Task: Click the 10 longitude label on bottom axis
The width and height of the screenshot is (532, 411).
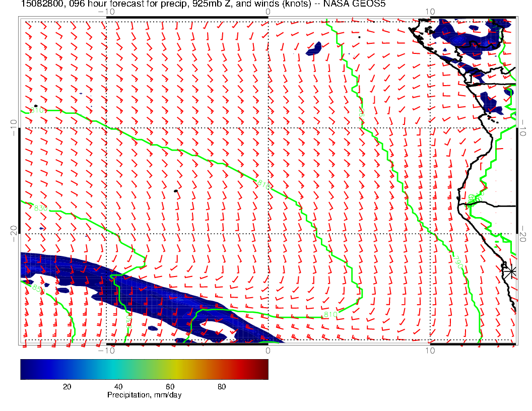Action: click(x=429, y=350)
